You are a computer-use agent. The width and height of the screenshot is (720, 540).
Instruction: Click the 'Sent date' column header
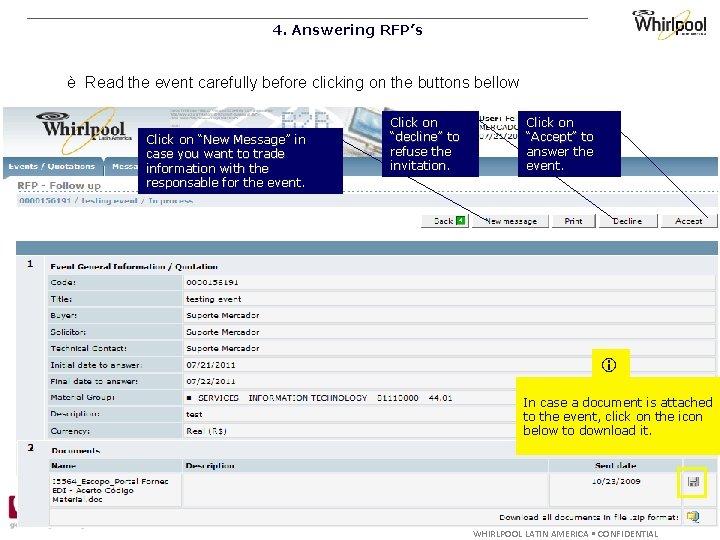click(x=615, y=466)
